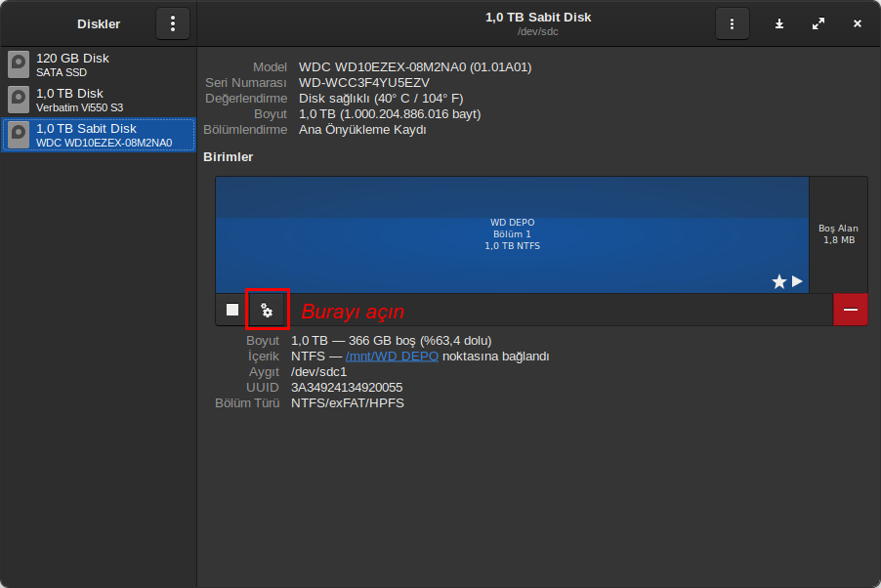881x588 pixels.
Task: Open the partition options gear menu
Action: pos(267,310)
